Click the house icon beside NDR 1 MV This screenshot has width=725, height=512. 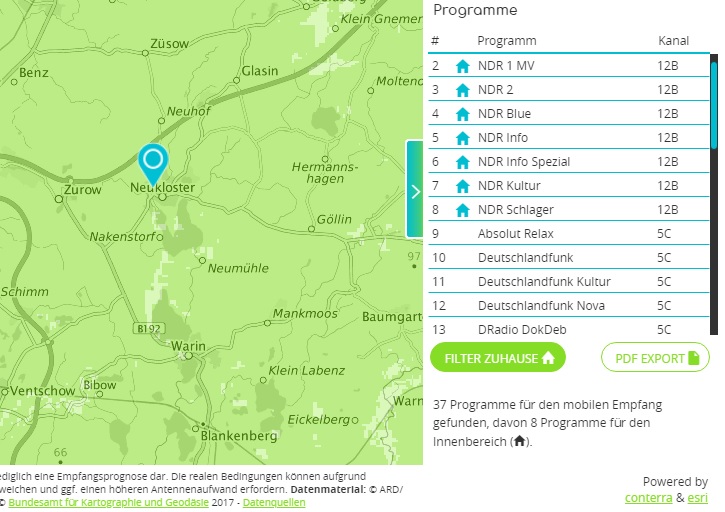(x=462, y=66)
